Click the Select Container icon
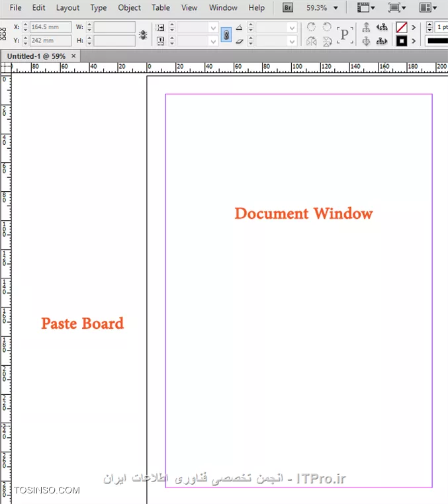 click(366, 27)
